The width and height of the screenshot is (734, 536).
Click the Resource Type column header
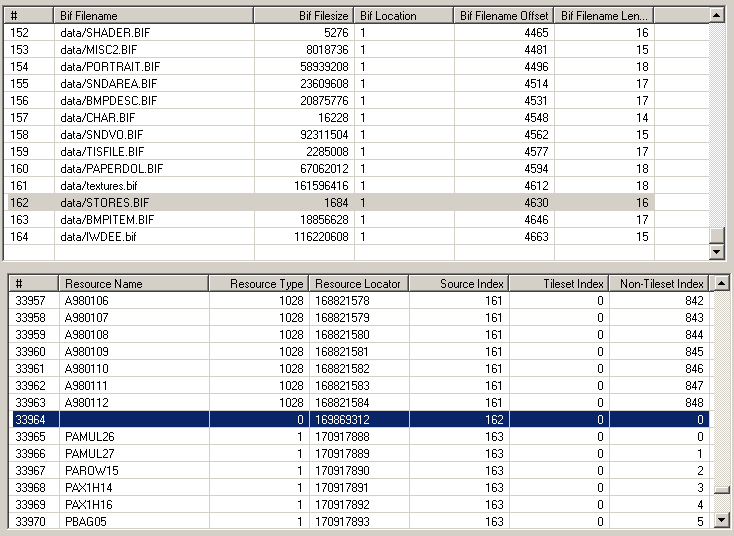258,284
